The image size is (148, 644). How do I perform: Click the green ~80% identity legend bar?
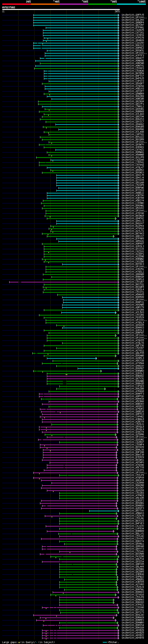click(x=103, y=4)
